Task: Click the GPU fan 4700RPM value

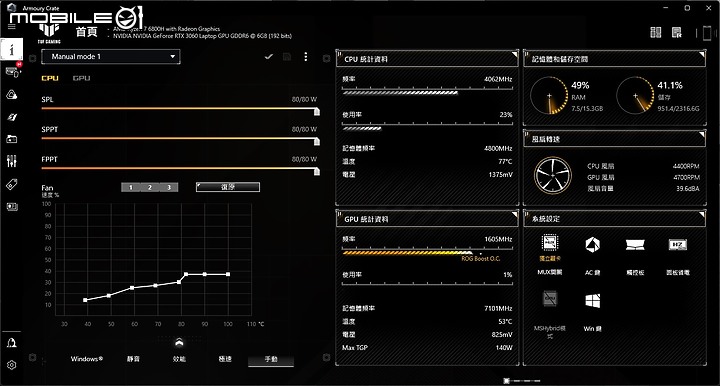Action: (x=686, y=177)
